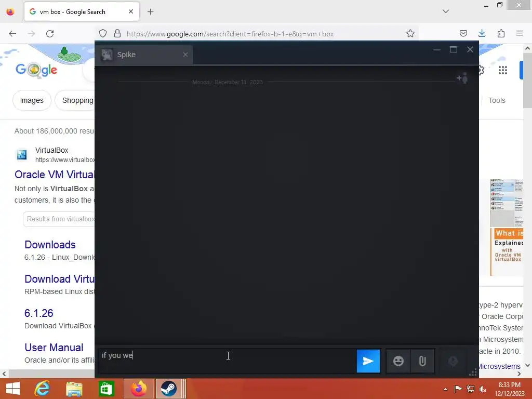The height and width of the screenshot is (399, 532).
Task: Click the page scrollbar down arrow
Action: (528, 365)
